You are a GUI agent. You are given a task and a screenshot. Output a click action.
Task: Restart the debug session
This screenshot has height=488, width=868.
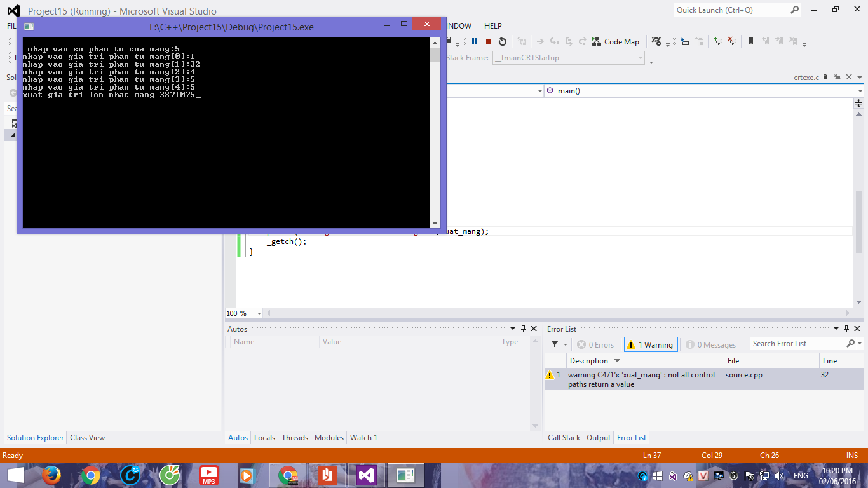[x=503, y=41]
